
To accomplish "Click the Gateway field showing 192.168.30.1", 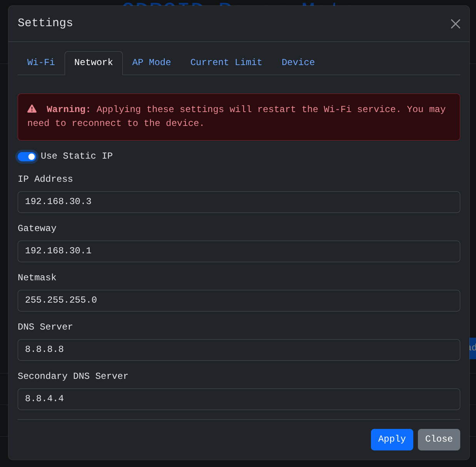I will [x=239, y=251].
